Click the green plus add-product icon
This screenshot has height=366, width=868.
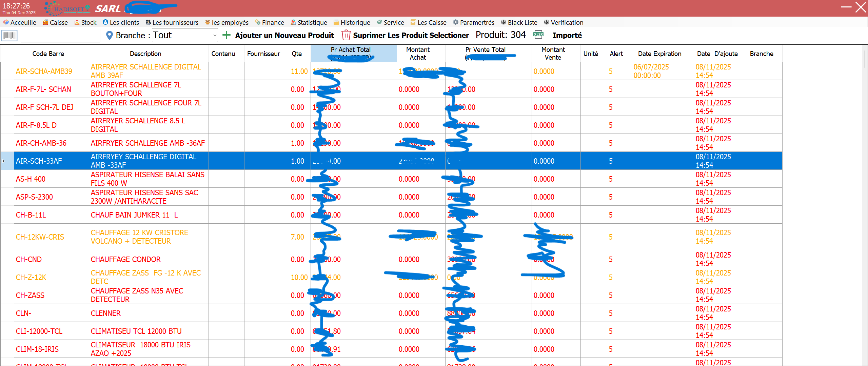tap(226, 35)
